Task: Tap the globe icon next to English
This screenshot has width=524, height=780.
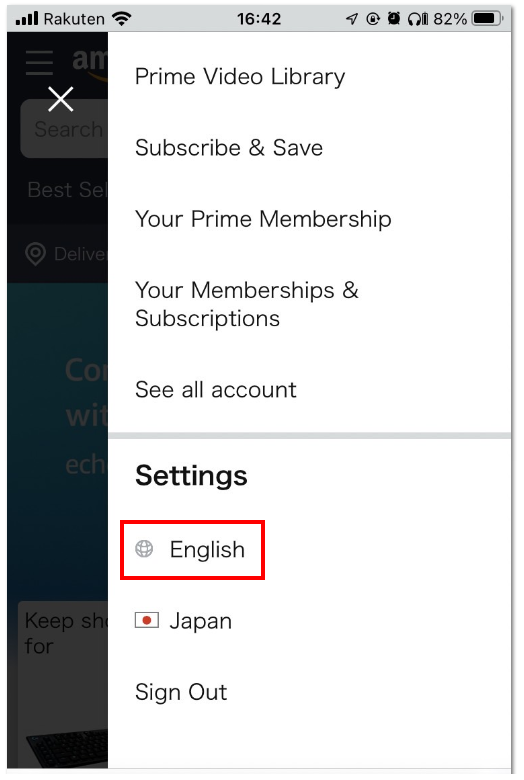Action: coord(144,549)
